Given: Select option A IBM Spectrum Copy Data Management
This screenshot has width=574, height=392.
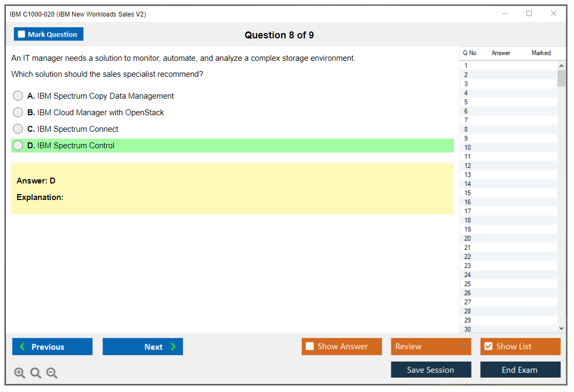Looking at the screenshot, I should coord(18,96).
